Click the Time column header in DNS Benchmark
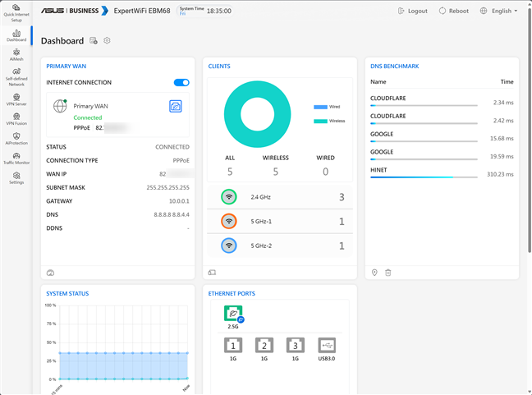This screenshot has height=395, width=532. (x=507, y=82)
